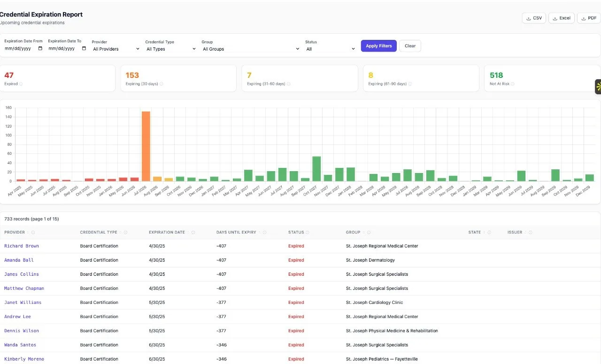Open provider Richard Brown link
This screenshot has height=364, width=601.
[x=22, y=246]
